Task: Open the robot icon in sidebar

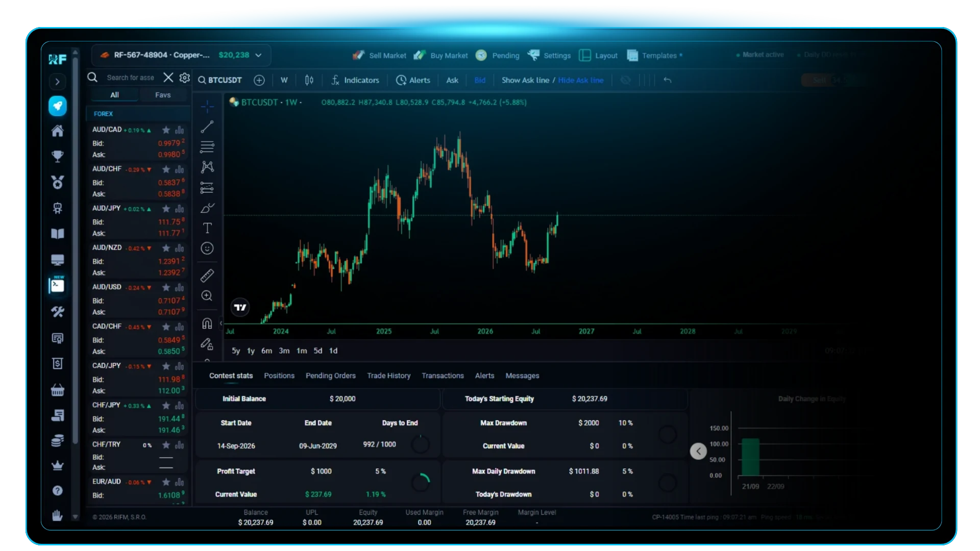Action: click(58, 208)
